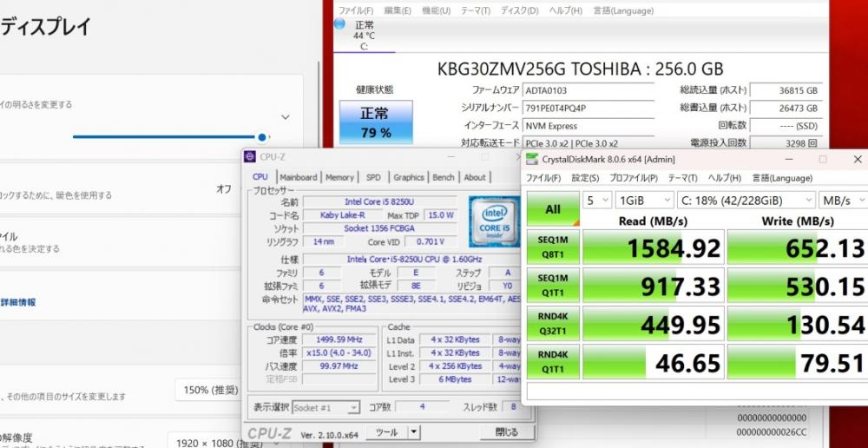Click the power-on count value 3298 回
868x448 pixels.
click(785, 142)
